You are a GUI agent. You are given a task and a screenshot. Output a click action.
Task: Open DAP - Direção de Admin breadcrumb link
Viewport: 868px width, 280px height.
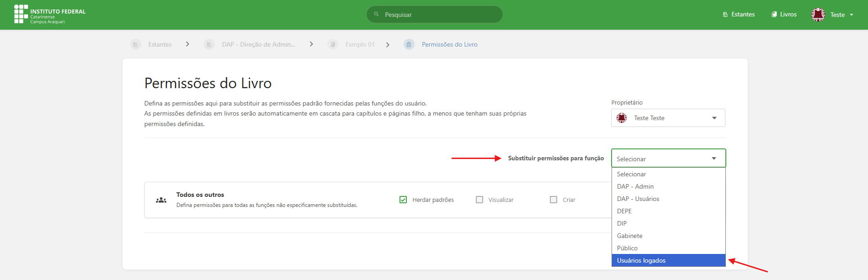coord(258,44)
